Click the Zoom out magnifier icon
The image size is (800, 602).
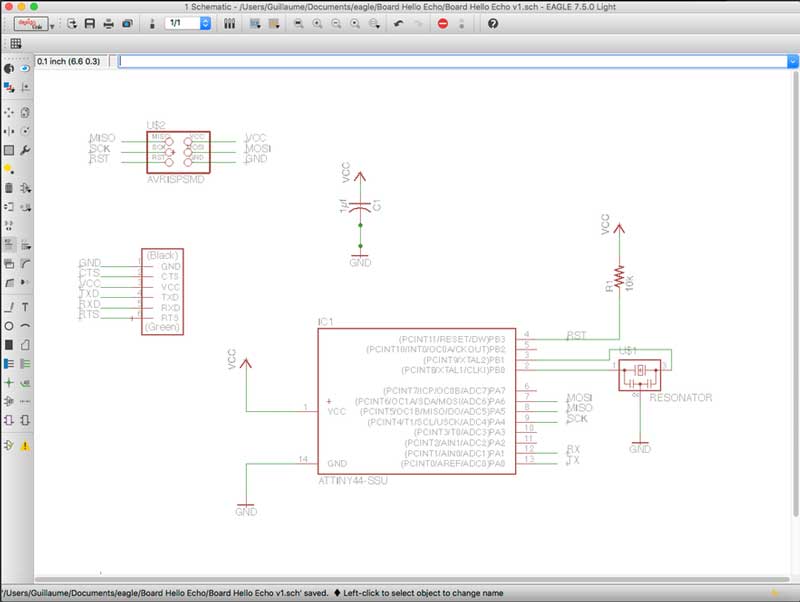(336, 23)
